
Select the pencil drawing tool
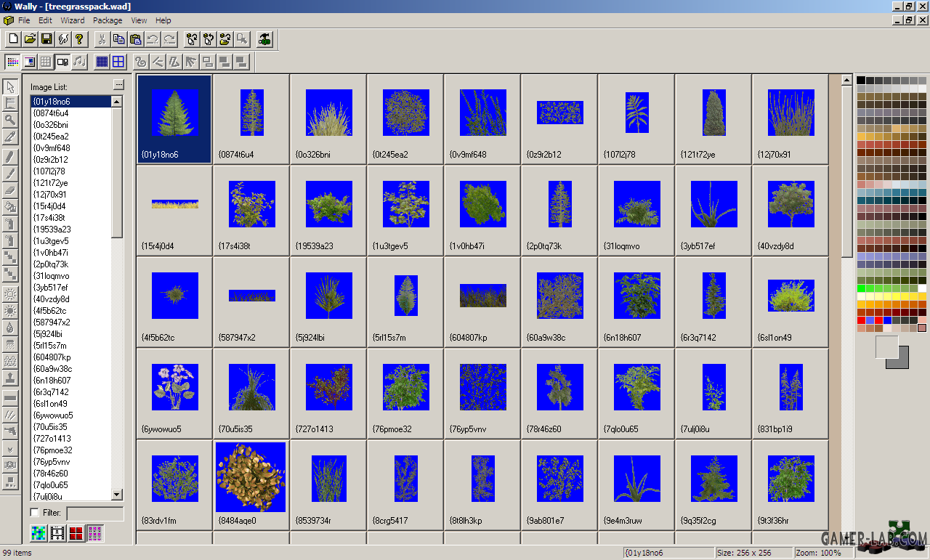(11, 156)
